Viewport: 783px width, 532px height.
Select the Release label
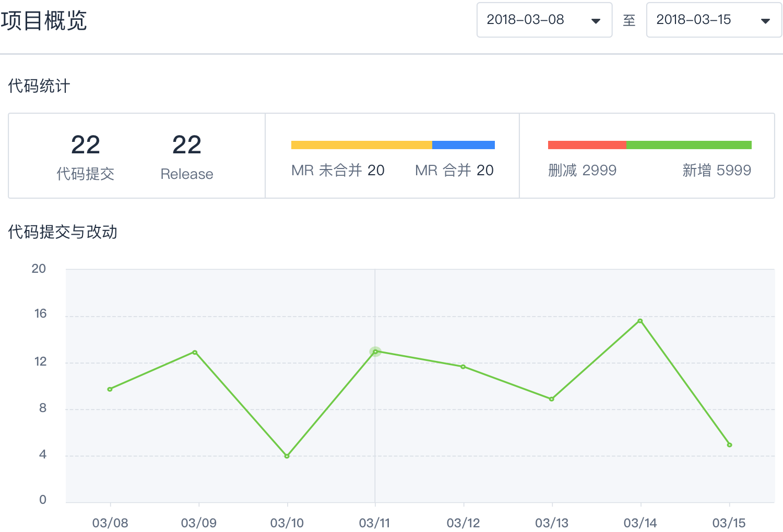[187, 174]
